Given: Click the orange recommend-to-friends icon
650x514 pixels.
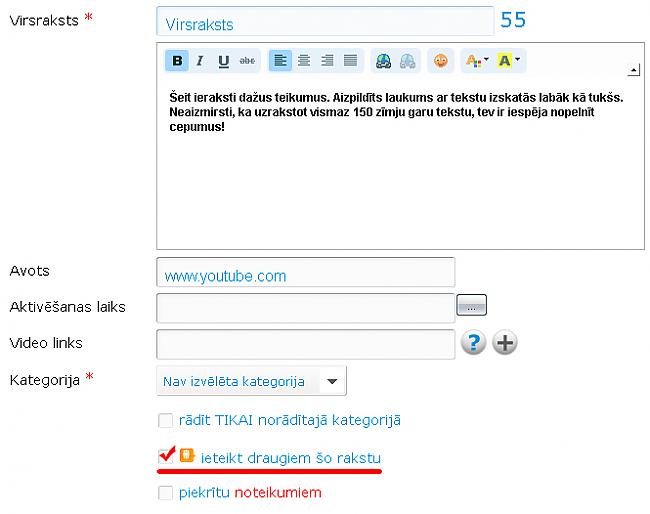Looking at the screenshot, I should [187, 455].
